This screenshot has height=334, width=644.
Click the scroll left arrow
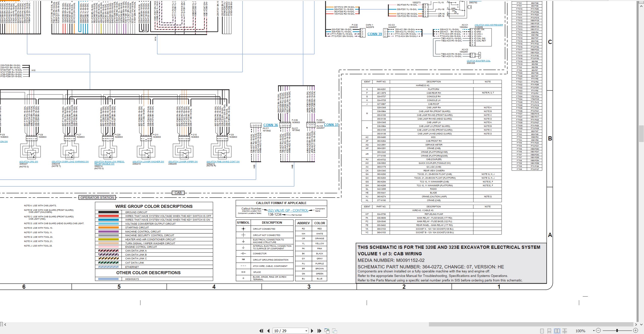coord(5,324)
